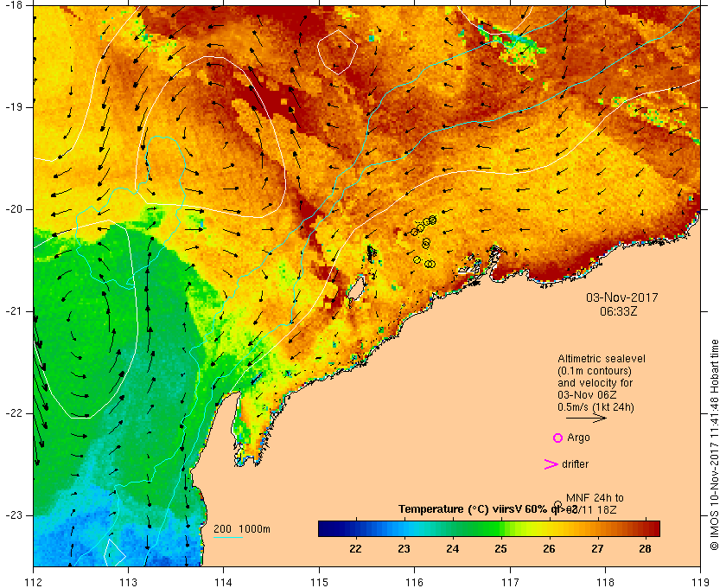Click the '200' depth contour label
Image resolution: width=726 pixels, height=588 pixels.
coord(223,529)
